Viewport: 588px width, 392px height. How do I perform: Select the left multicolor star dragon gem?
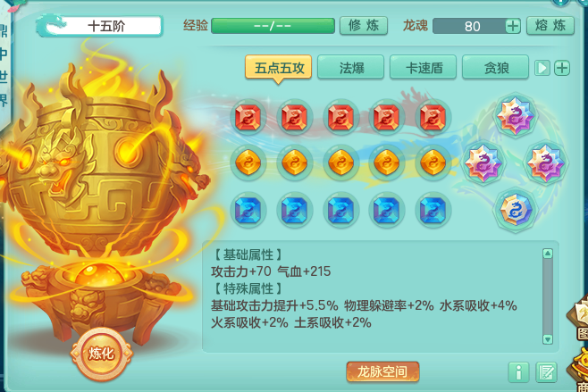coord(483,163)
